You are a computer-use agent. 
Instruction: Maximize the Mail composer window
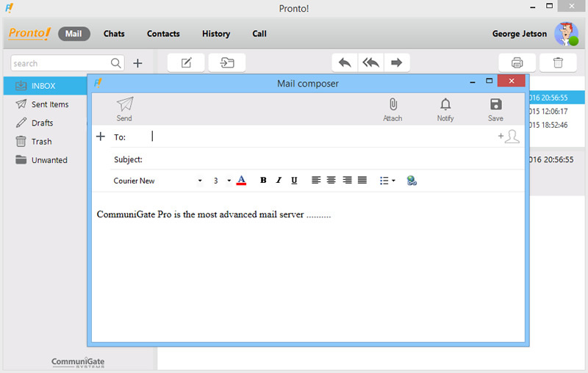tap(489, 81)
